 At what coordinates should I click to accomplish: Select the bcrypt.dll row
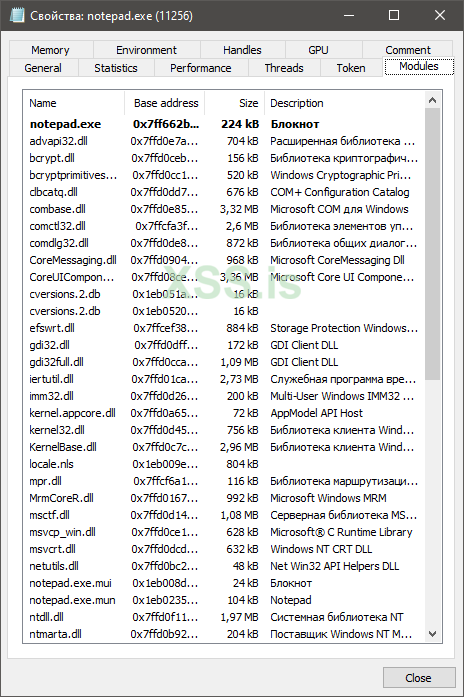tap(224, 158)
